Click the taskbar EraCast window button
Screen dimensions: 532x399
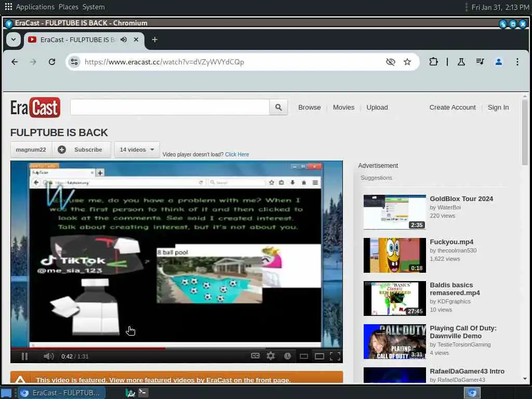pyautogui.click(x=62, y=393)
